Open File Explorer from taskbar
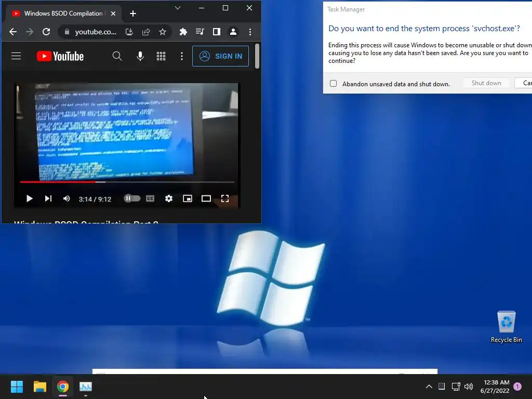This screenshot has height=399, width=532. tap(39, 387)
